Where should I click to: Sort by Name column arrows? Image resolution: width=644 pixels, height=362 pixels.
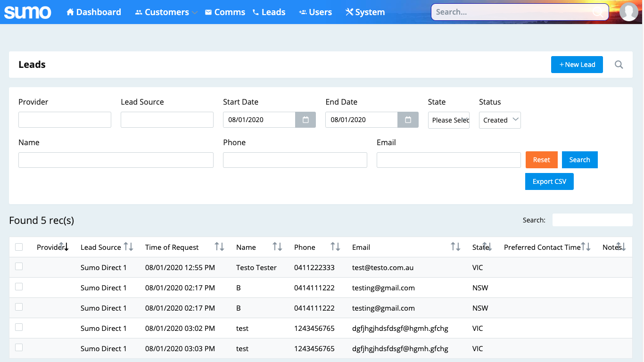278,247
